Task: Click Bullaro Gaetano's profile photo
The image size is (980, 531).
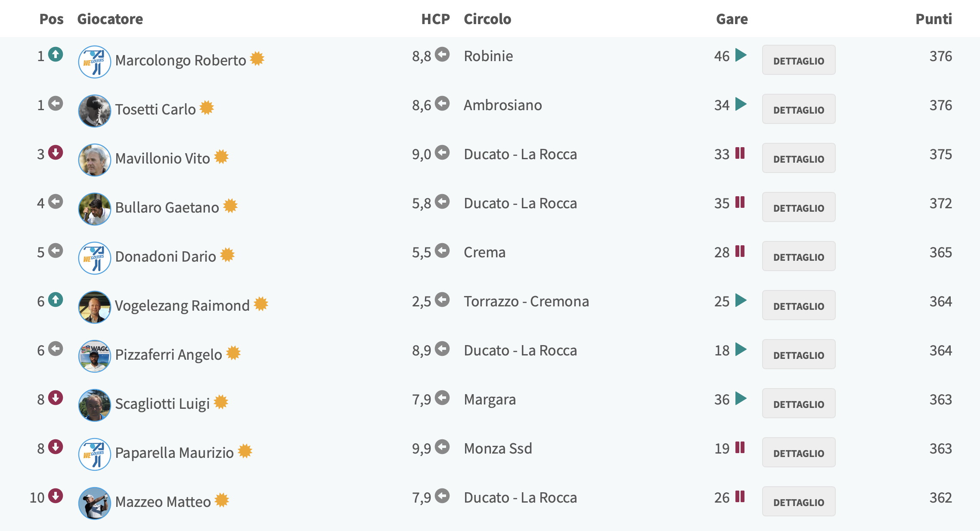Action: click(94, 209)
